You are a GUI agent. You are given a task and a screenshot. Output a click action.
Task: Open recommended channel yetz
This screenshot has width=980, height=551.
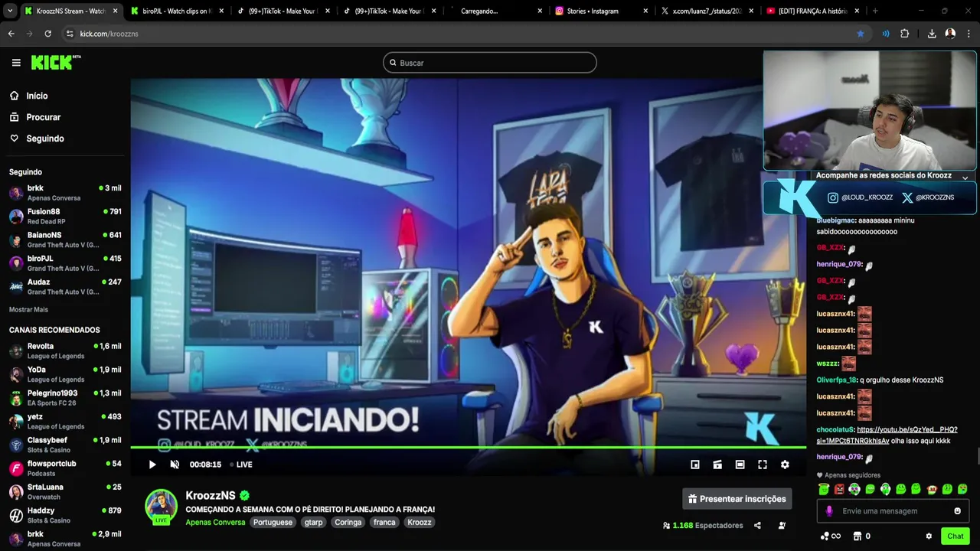click(x=65, y=422)
